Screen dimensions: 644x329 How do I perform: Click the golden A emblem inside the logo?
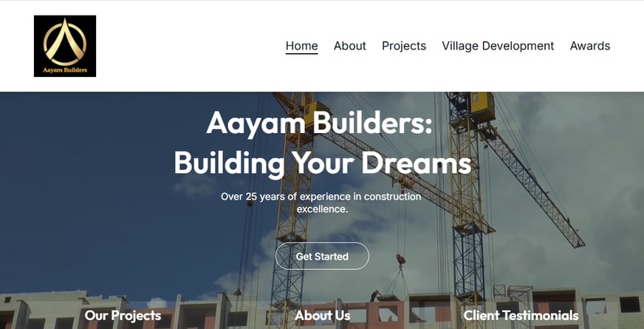click(65, 41)
